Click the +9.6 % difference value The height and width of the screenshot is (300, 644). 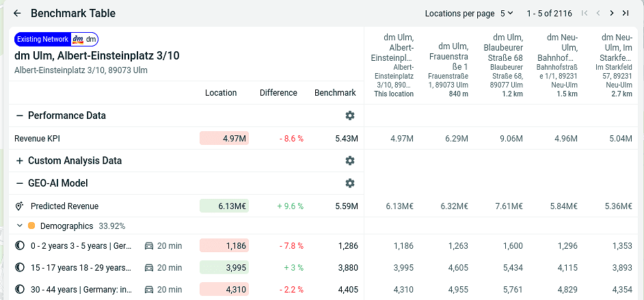click(291, 206)
